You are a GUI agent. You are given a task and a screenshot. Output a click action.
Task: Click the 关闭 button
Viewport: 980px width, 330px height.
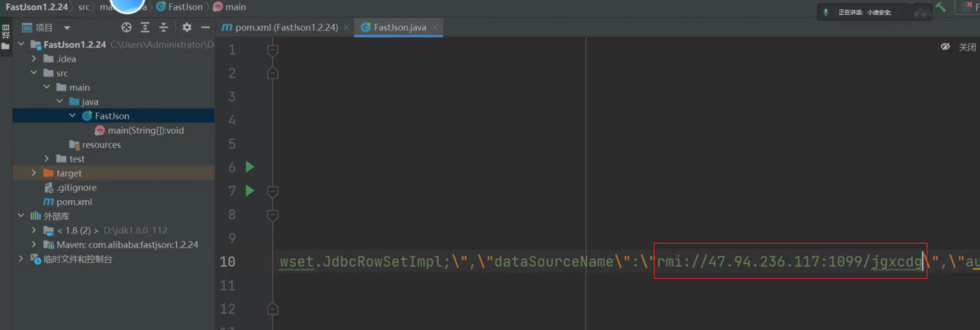pyautogui.click(x=967, y=47)
